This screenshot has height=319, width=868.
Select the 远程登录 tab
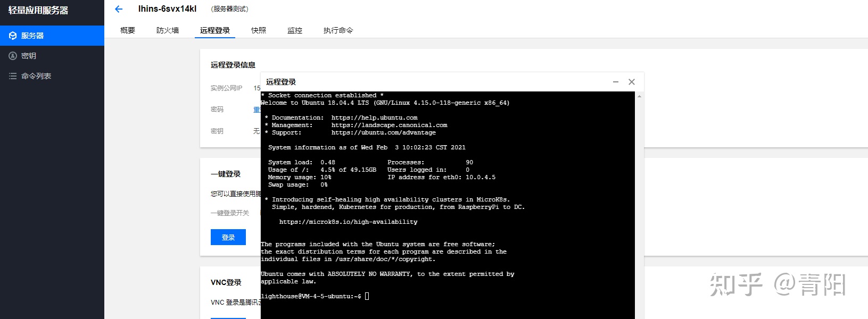click(x=215, y=30)
